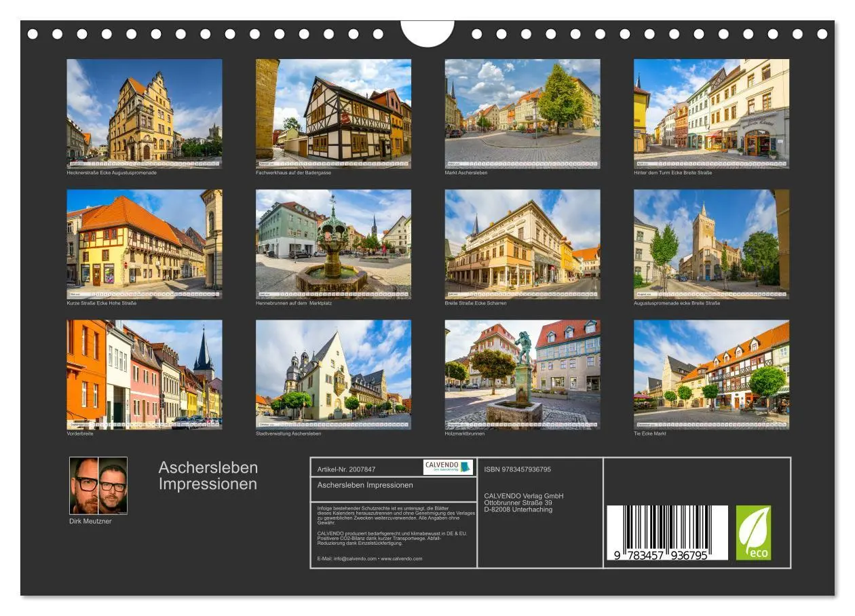Screen dimensions: 855x616
Task: Click the caption 'Vorderbreite'
Action: pos(80,434)
